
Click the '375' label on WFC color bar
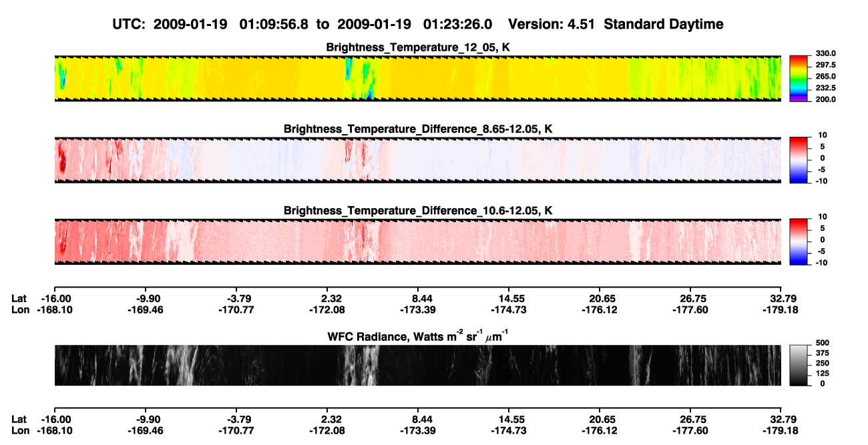coord(821,353)
